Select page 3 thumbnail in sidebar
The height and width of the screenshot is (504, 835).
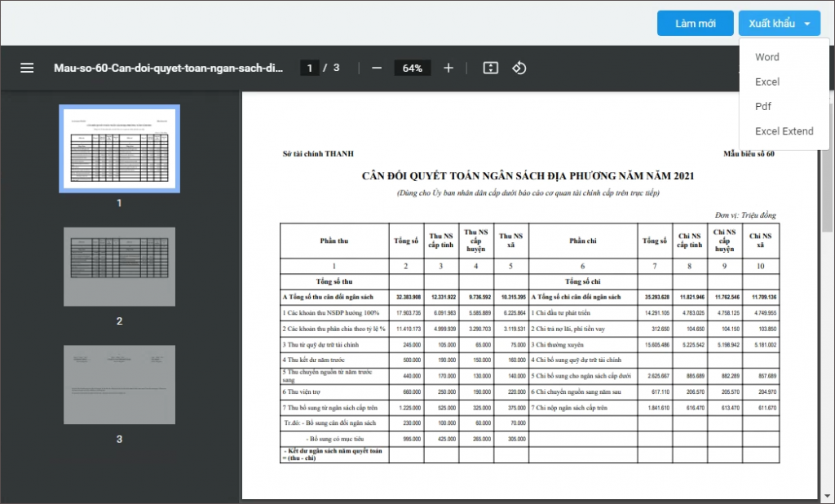[x=119, y=384]
